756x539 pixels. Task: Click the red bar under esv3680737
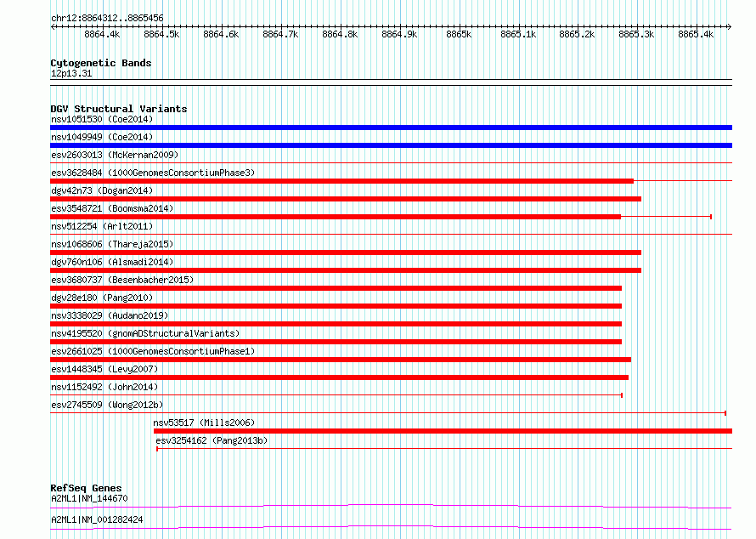click(x=336, y=288)
